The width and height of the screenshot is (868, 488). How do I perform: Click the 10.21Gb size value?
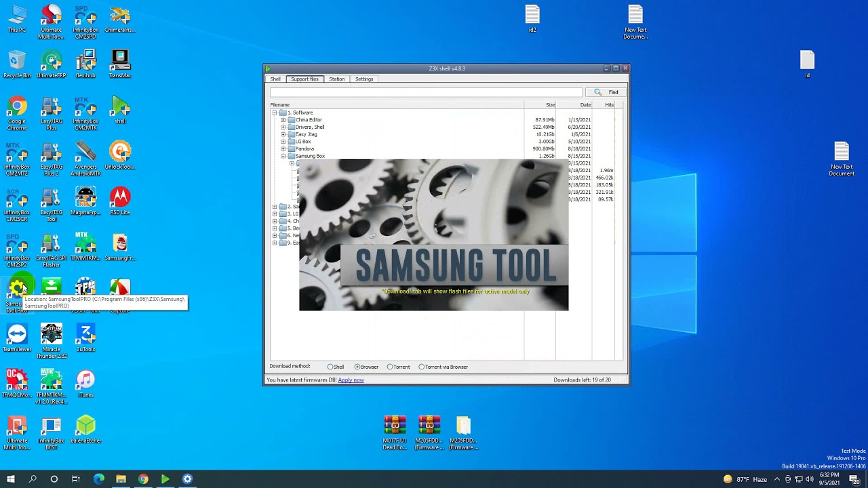tap(545, 134)
